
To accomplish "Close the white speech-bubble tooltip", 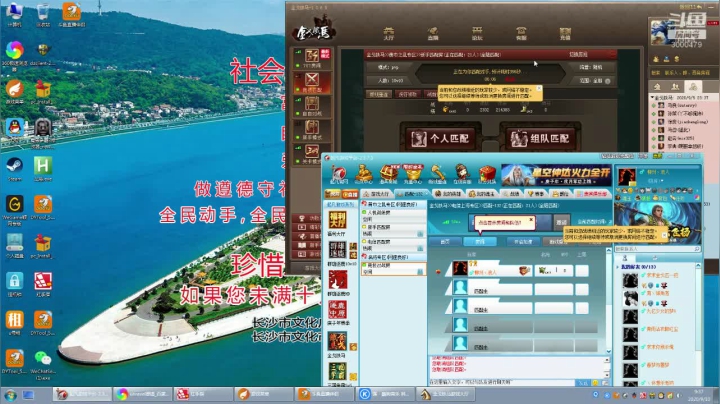I will pos(531,220).
